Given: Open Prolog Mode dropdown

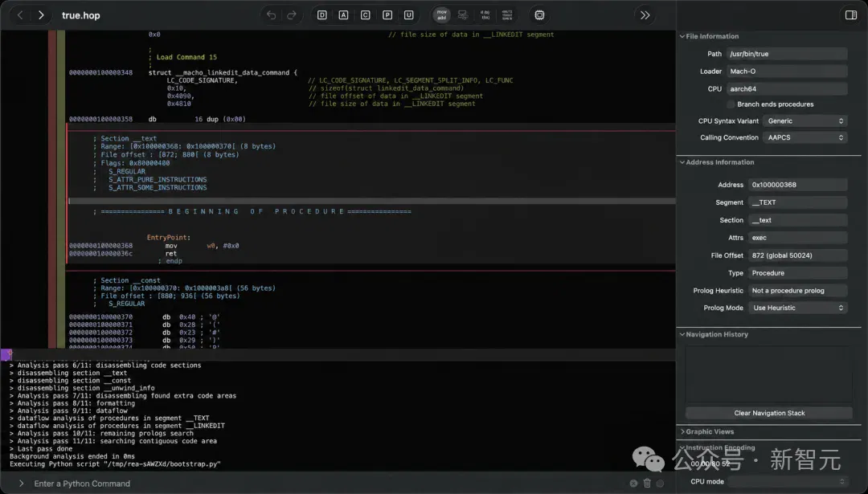Looking at the screenshot, I should tap(798, 308).
